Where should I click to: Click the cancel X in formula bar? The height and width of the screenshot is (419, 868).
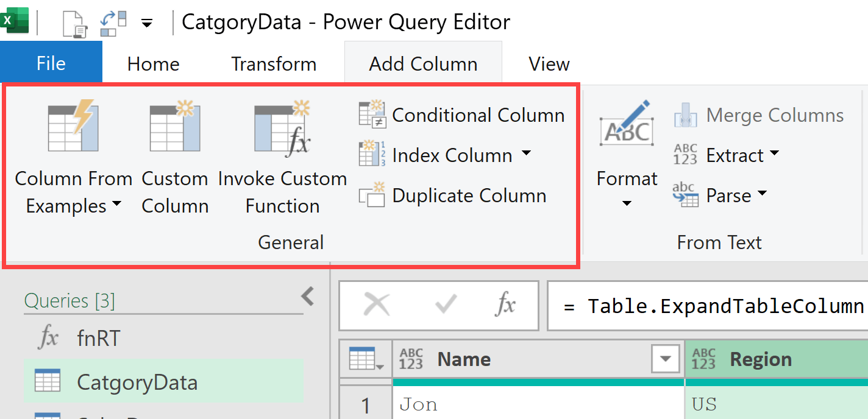tap(377, 305)
